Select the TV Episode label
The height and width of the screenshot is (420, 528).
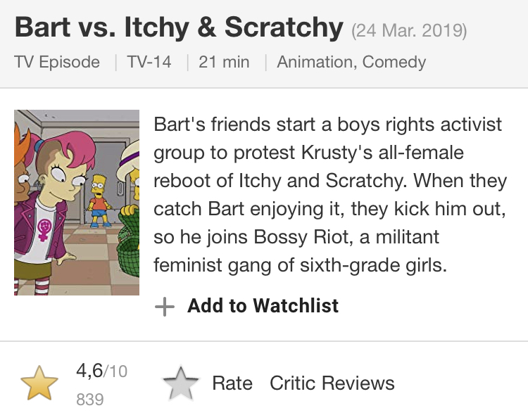[57, 62]
